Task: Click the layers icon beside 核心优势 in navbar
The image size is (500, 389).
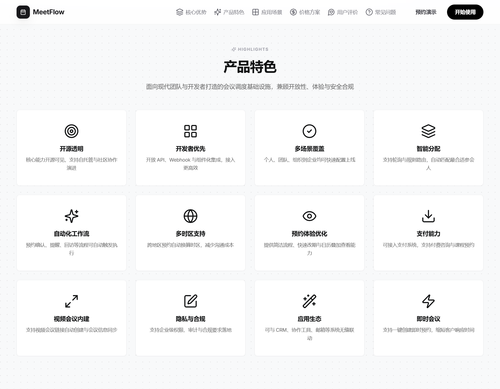Action: tap(179, 12)
